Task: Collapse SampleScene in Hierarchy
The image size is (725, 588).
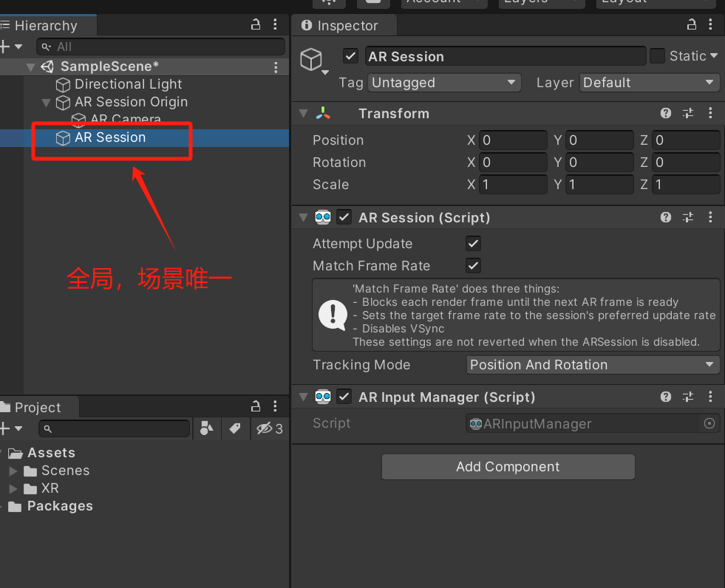Action: click(30, 67)
